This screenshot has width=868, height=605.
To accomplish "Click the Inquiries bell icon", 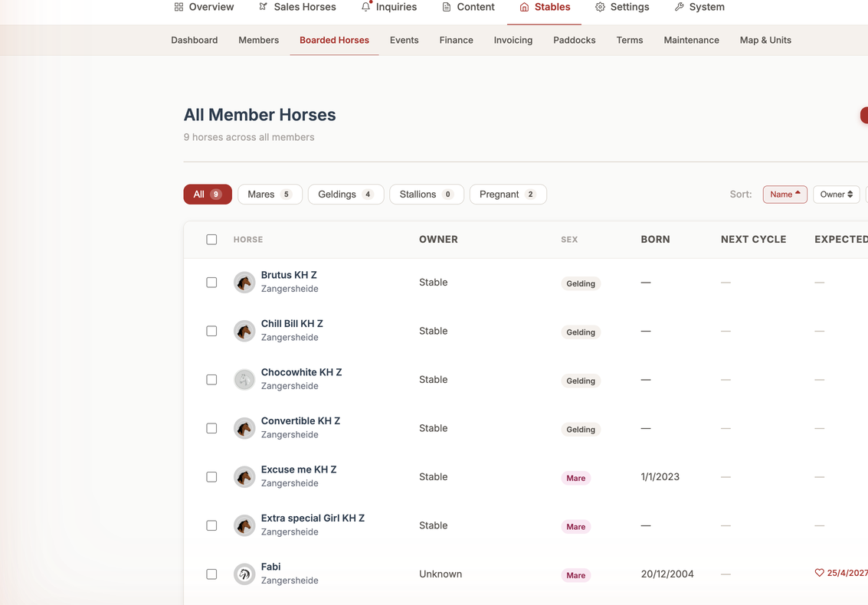I will [366, 7].
